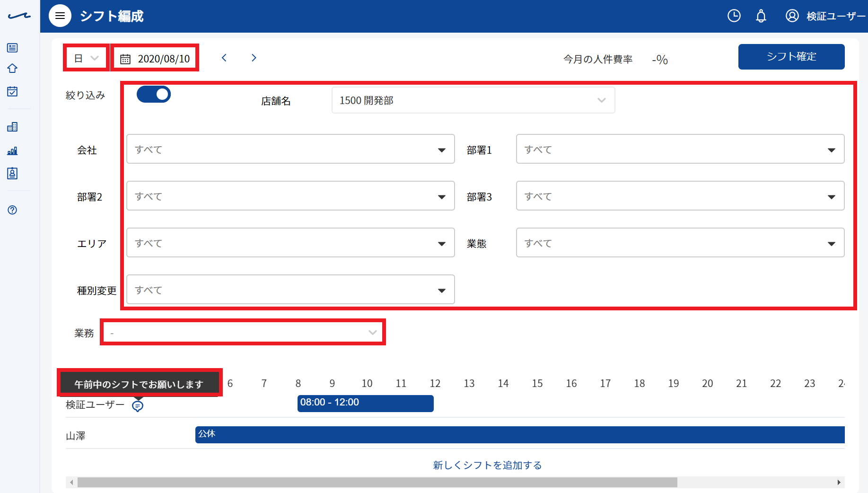Open the staff badge sidebar icon
This screenshot has height=493, width=868.
pyautogui.click(x=12, y=174)
